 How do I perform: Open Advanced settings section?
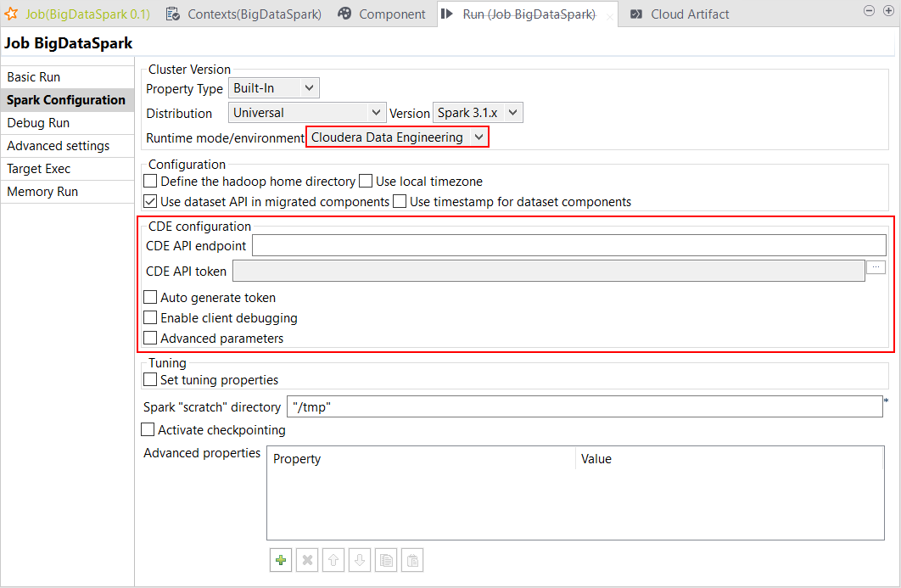click(x=67, y=146)
